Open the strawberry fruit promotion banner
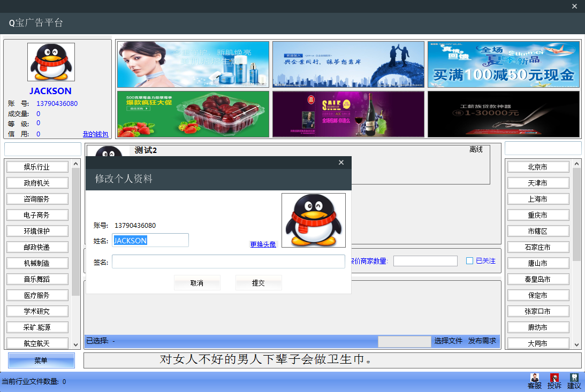 point(193,114)
